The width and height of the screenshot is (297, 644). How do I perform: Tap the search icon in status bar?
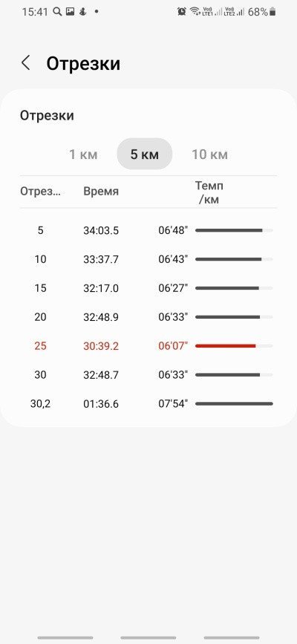coord(57,12)
